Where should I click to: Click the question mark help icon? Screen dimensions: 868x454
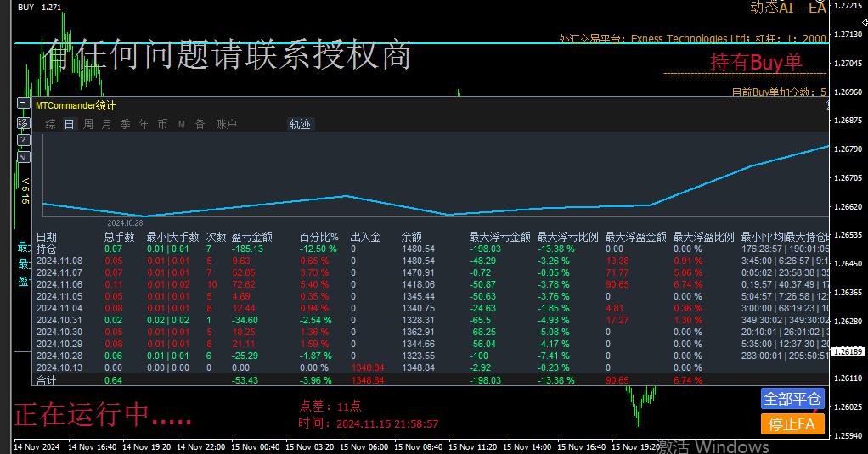[x=23, y=140]
